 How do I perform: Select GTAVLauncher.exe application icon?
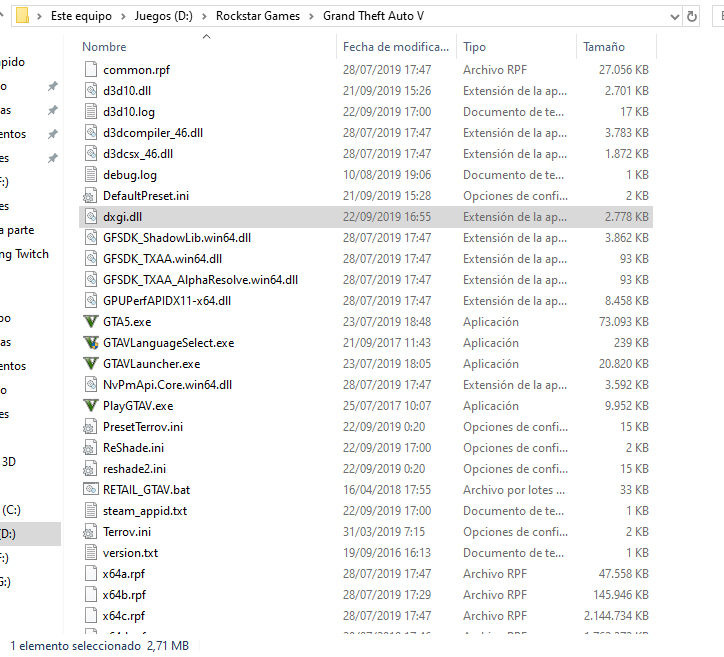click(x=90, y=363)
